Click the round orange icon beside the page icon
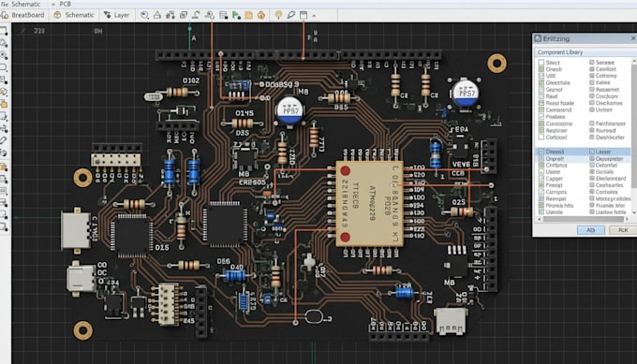 click(261, 15)
